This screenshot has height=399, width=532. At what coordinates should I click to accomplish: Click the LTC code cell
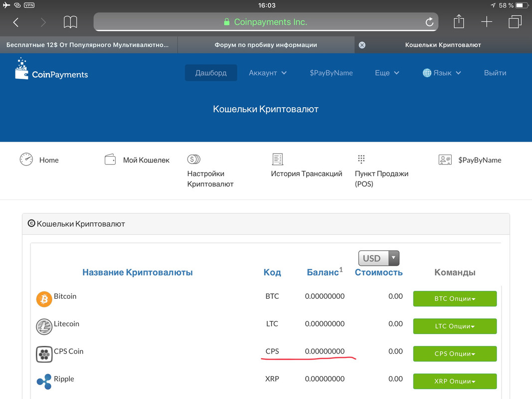pos(272,324)
